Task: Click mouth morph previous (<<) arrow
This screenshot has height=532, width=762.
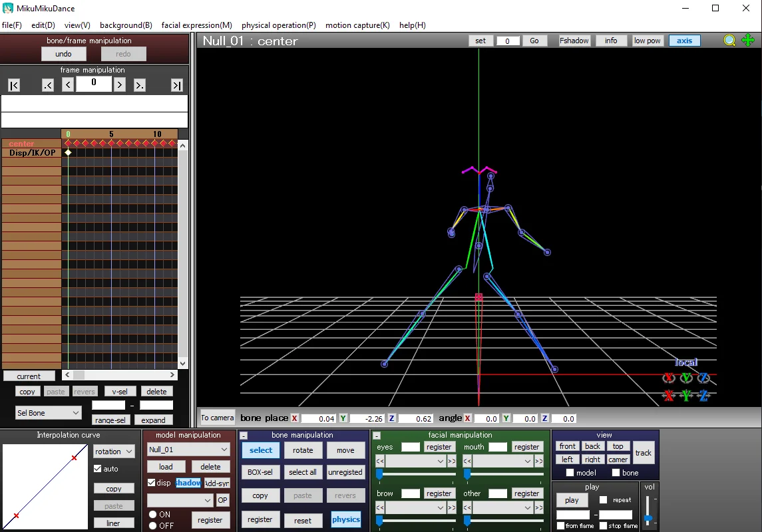Action: pyautogui.click(x=467, y=461)
